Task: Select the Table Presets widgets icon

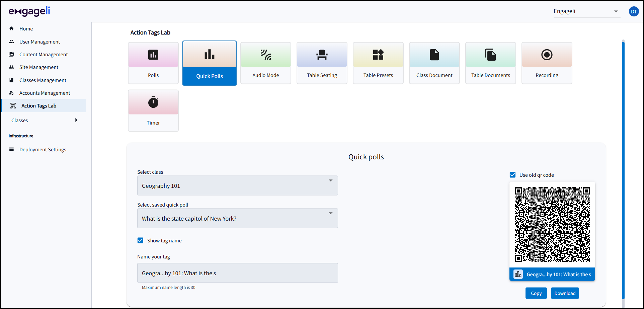Action: click(378, 55)
